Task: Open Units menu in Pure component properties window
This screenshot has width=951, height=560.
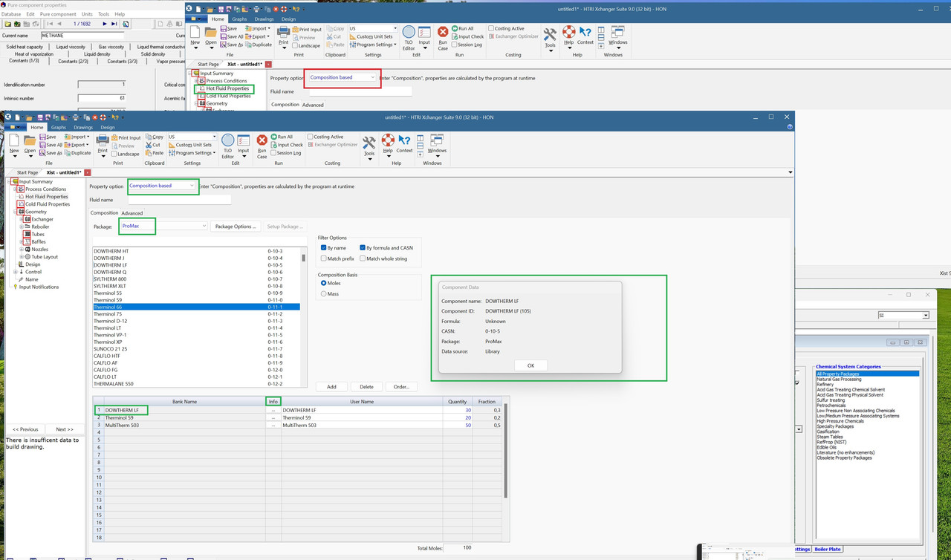Action: (88, 14)
